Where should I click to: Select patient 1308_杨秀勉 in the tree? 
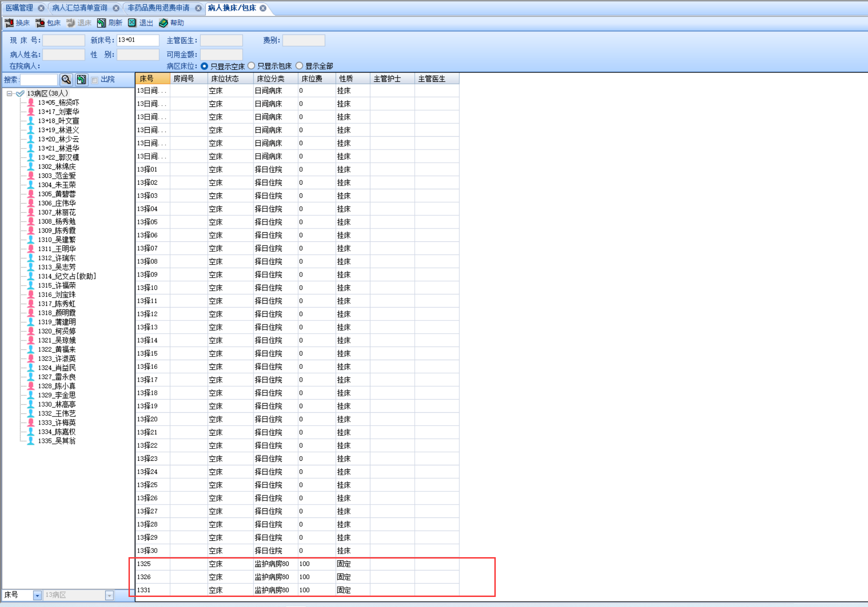[57, 221]
